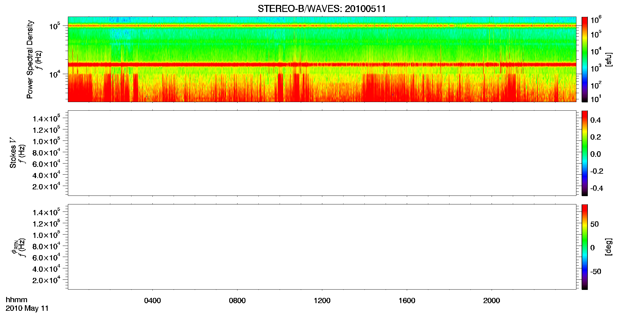Viewport: 644px width, 332px height.
Task: Click the [sfu] unit label
Action: 608,59
